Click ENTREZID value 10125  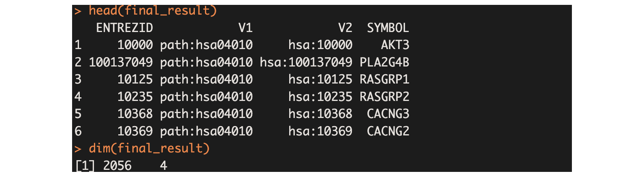click(x=135, y=79)
